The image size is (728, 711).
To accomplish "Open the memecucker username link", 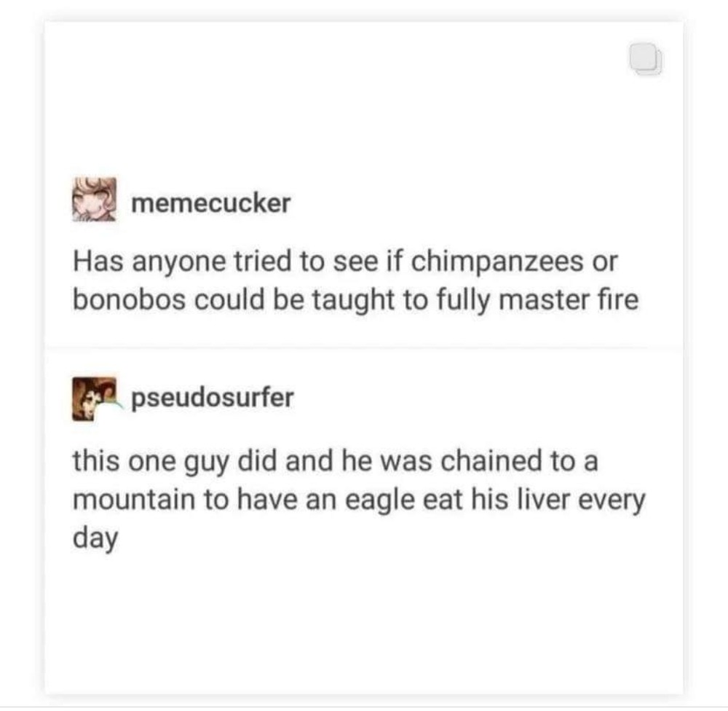I will click(x=211, y=203).
